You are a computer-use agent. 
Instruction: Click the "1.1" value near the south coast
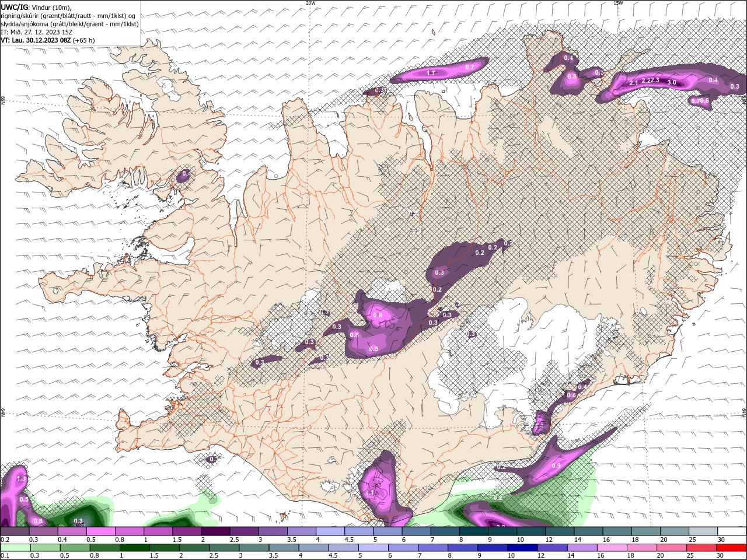coord(371,493)
